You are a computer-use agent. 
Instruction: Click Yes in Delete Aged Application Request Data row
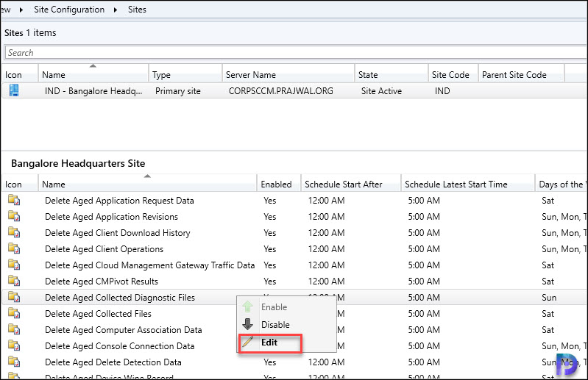[269, 201]
